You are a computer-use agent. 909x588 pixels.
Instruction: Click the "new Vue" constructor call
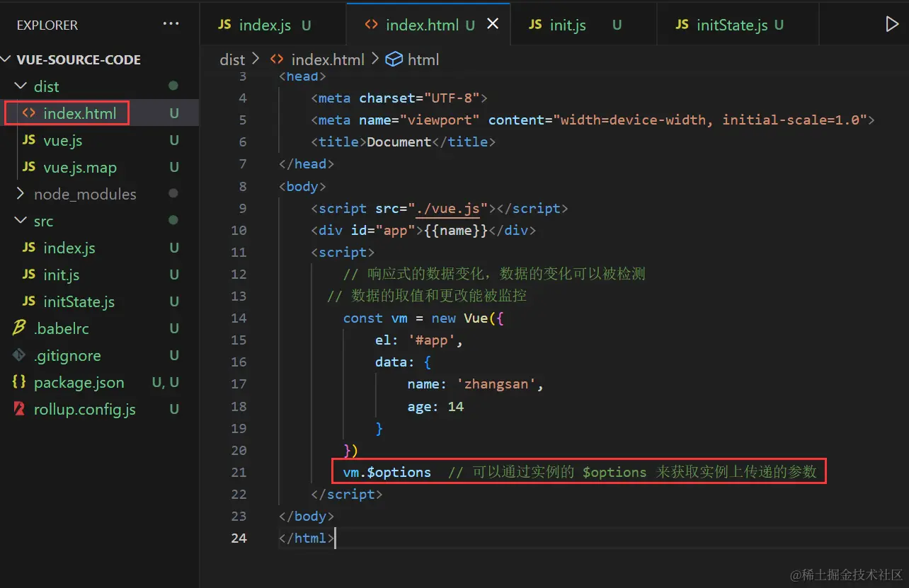459,318
